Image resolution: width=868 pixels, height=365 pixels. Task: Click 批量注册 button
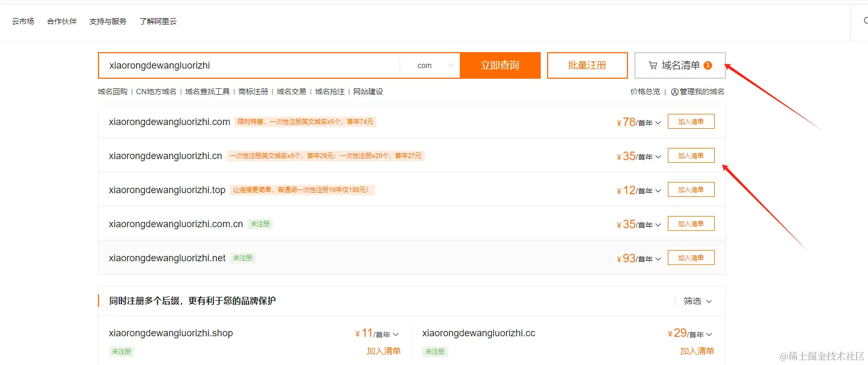click(x=588, y=65)
